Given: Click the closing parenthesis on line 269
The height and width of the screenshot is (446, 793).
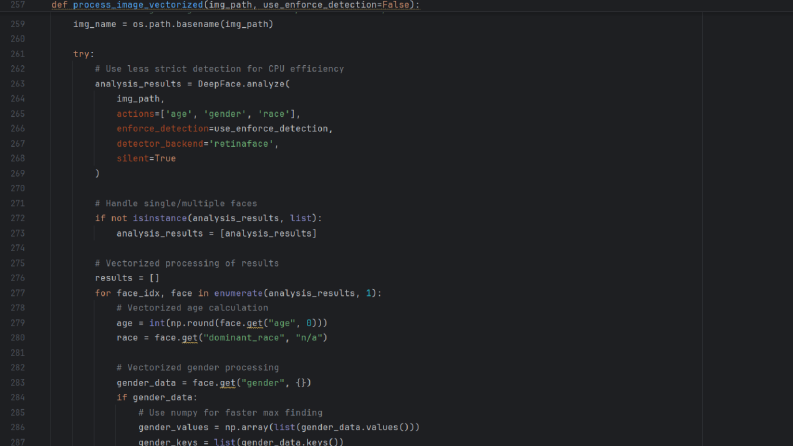Looking at the screenshot, I should tap(98, 173).
